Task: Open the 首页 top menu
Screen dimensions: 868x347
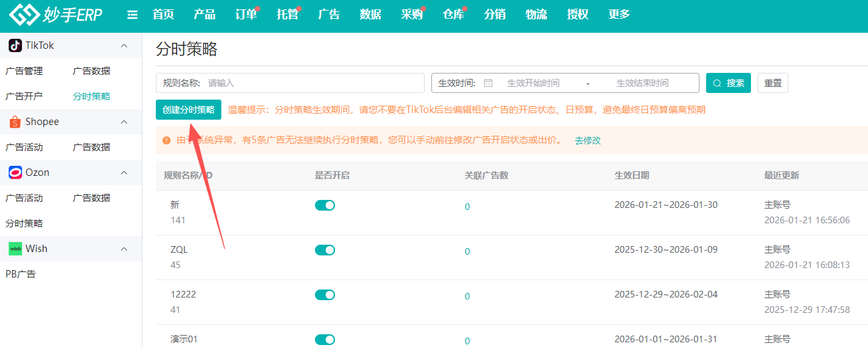Action: click(163, 15)
